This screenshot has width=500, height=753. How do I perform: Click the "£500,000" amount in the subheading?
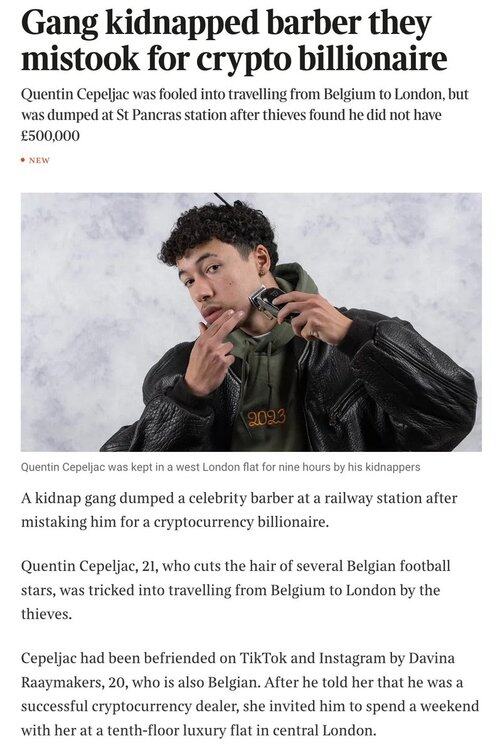click(50, 136)
